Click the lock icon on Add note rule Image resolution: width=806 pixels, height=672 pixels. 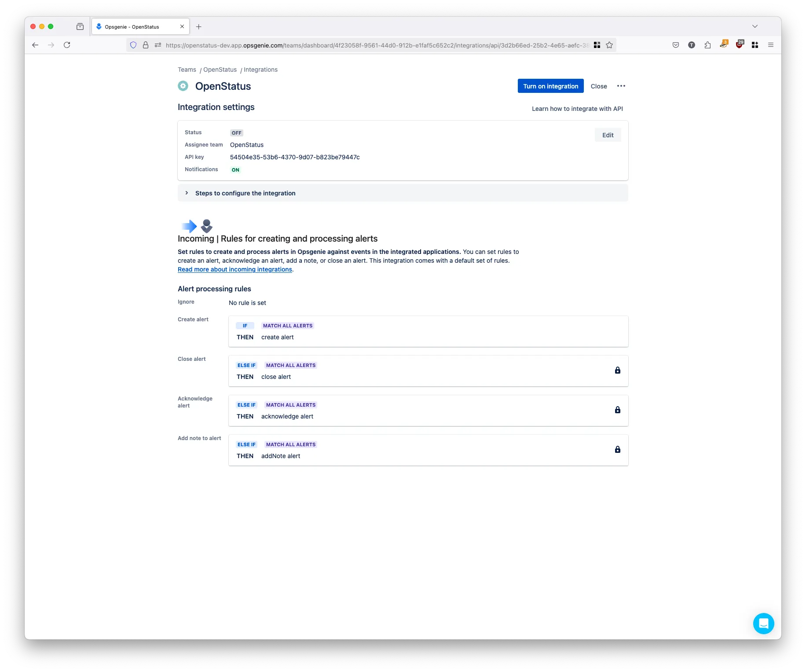click(x=618, y=449)
